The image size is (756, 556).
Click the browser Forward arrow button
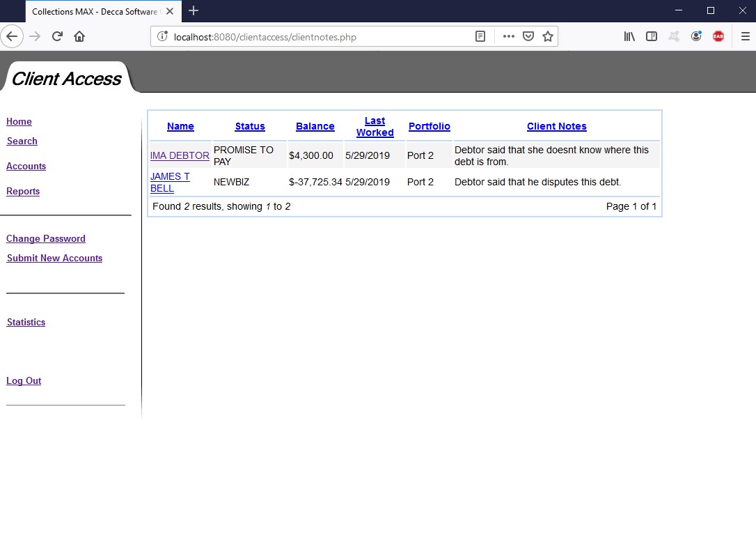(35, 37)
